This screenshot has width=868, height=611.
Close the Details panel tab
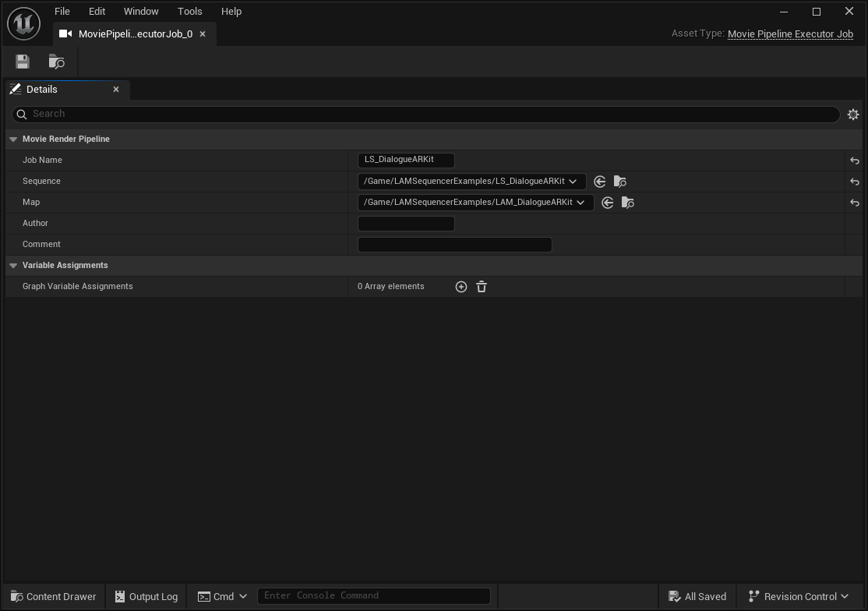(116, 89)
